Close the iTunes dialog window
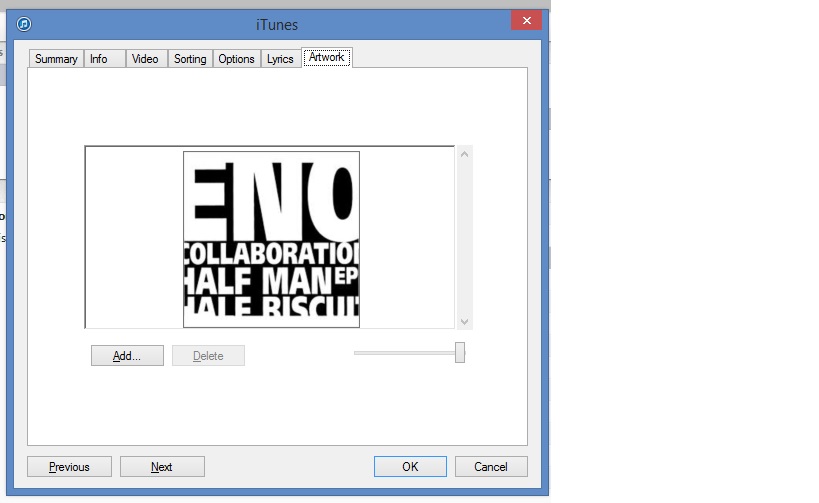The width and height of the screenshot is (819, 503). (526, 20)
